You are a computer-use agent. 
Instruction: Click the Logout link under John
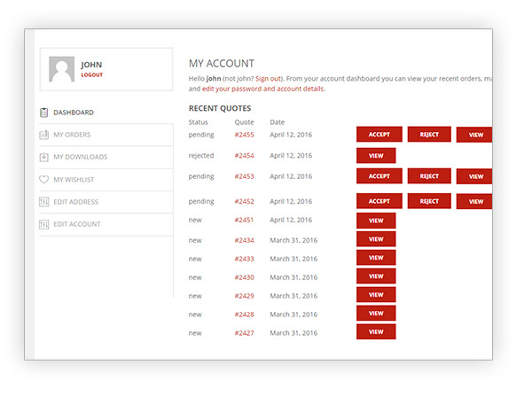click(x=91, y=75)
